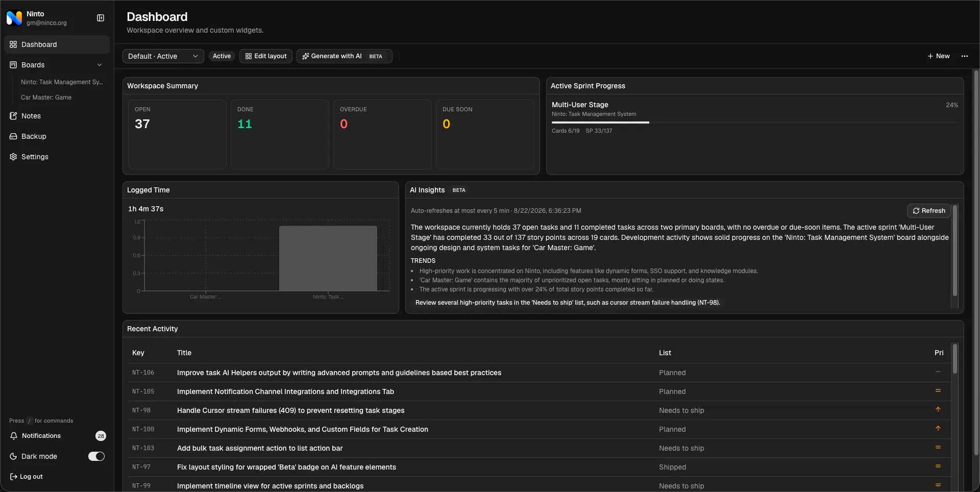
Task: Click the OVERDUE count card
Action: point(382,134)
